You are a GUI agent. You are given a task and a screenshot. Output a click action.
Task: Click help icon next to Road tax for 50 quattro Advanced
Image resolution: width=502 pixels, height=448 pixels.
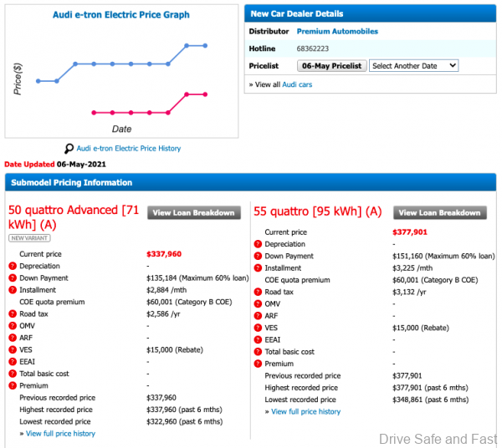[13, 313]
